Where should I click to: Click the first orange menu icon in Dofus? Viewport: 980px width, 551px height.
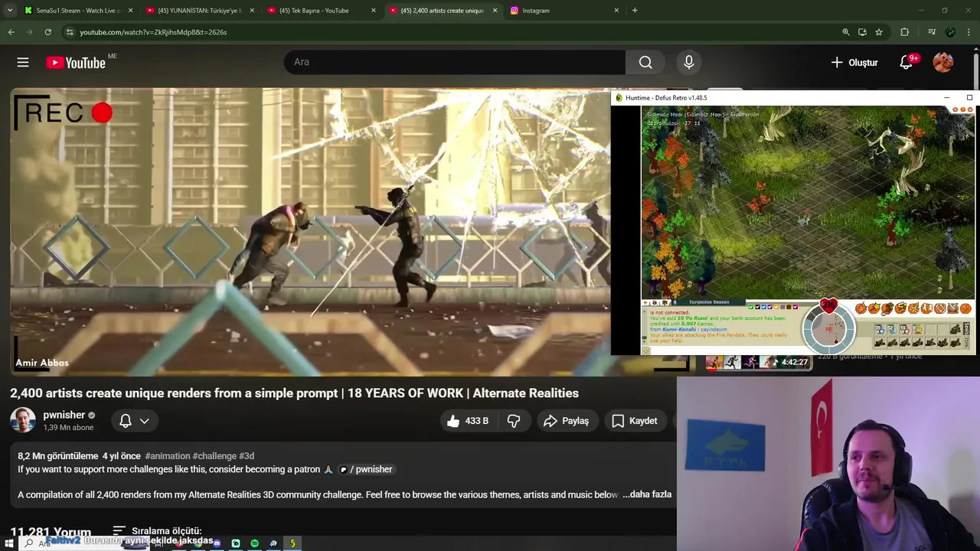[861, 308]
